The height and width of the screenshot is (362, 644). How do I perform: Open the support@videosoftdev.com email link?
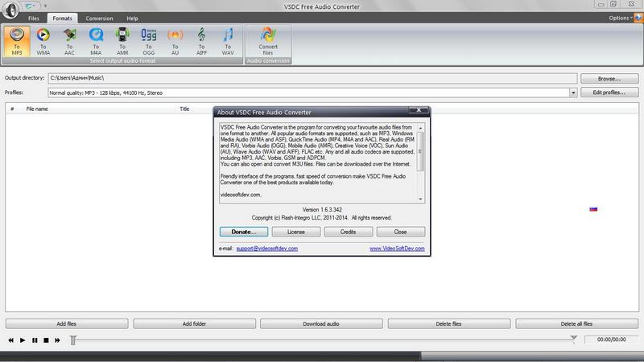click(x=267, y=249)
